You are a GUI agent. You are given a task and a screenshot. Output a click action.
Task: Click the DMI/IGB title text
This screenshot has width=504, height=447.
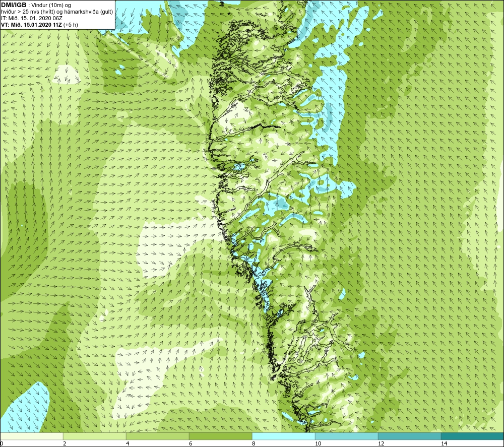14,5
